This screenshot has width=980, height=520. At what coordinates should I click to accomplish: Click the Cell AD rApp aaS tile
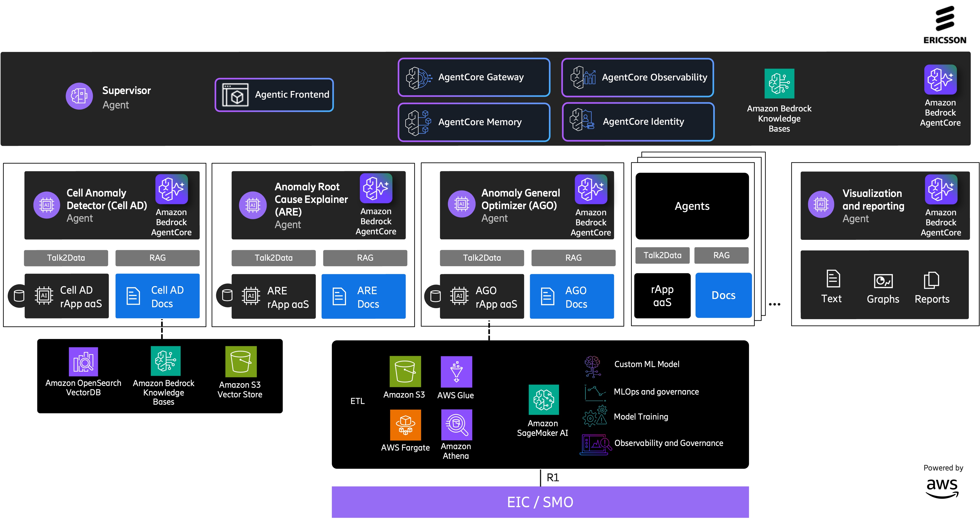pos(67,296)
